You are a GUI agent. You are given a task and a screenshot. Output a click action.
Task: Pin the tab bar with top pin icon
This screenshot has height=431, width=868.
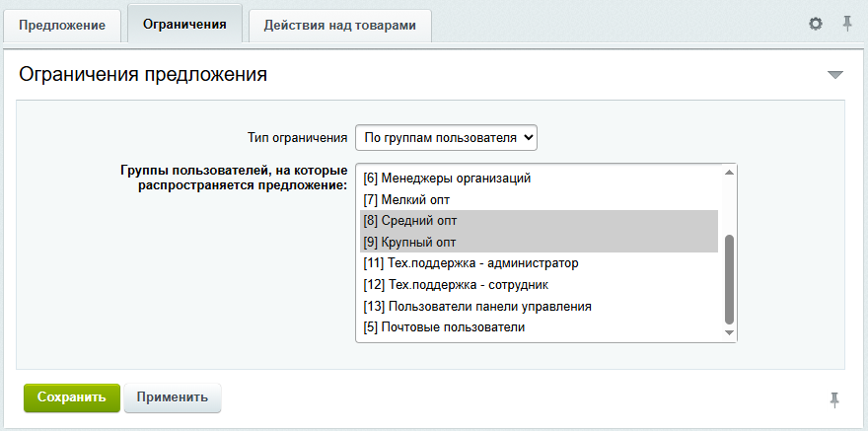click(847, 24)
